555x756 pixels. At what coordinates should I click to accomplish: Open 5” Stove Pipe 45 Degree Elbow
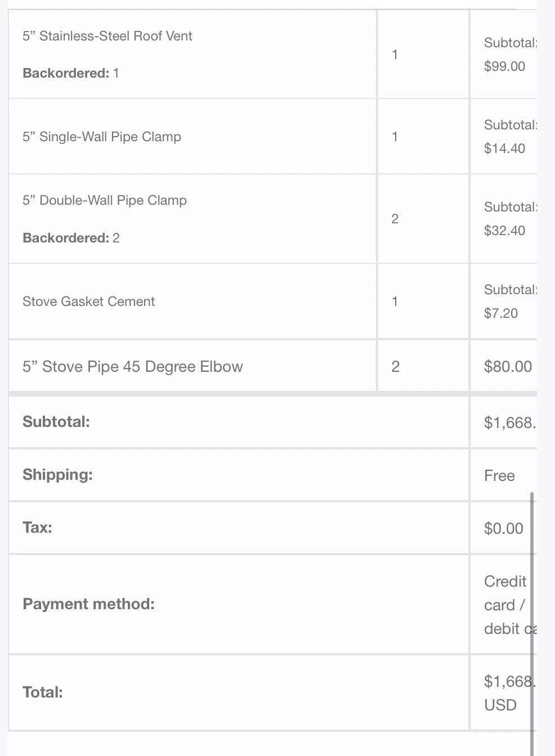[x=133, y=367]
